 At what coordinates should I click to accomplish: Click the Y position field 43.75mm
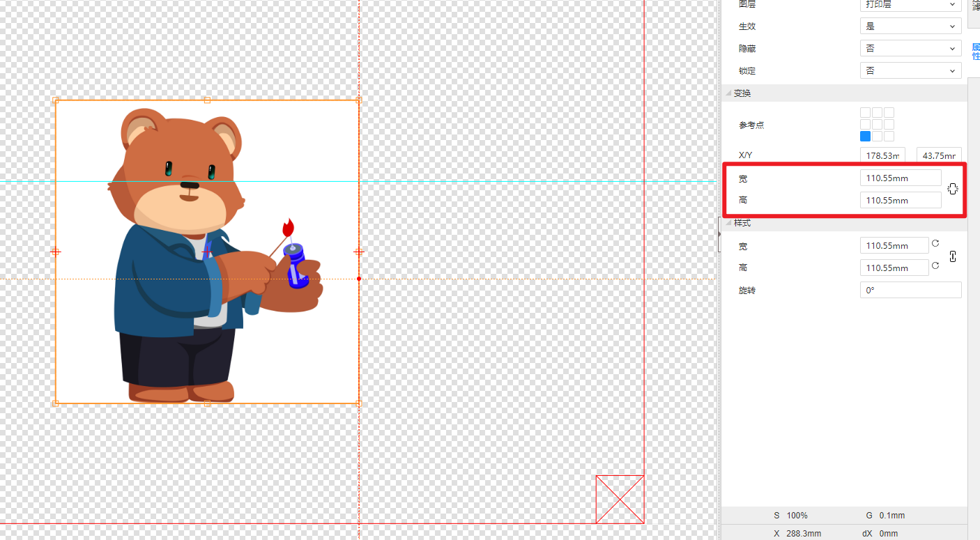939,155
